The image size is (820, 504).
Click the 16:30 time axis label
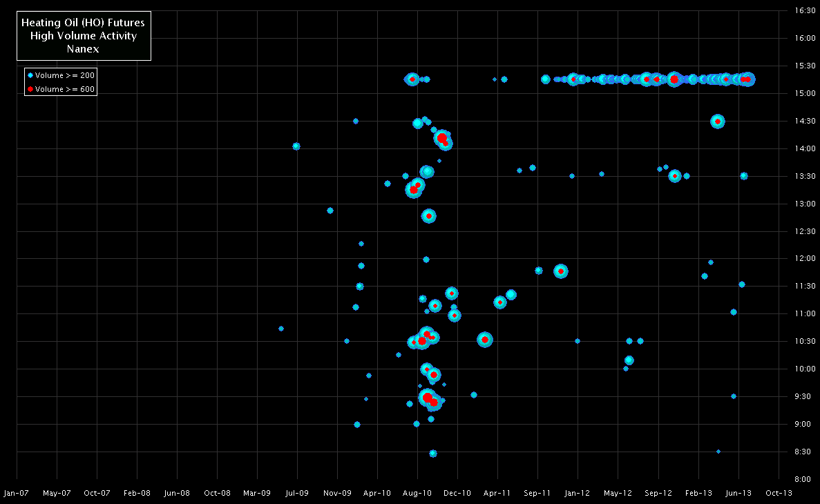(805, 10)
